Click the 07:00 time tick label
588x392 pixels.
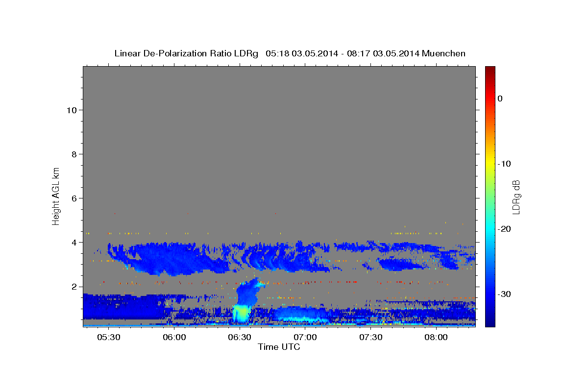[305, 337]
